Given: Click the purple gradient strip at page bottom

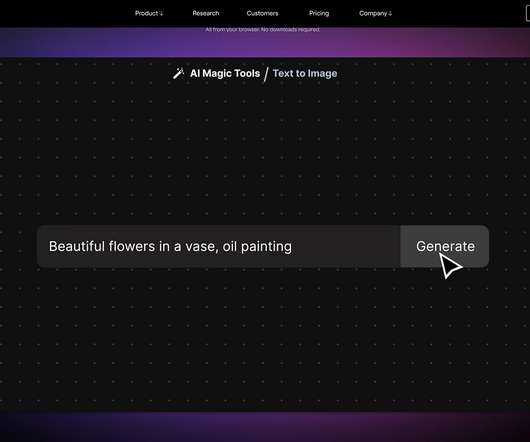Looking at the screenshot, I should [265, 426].
